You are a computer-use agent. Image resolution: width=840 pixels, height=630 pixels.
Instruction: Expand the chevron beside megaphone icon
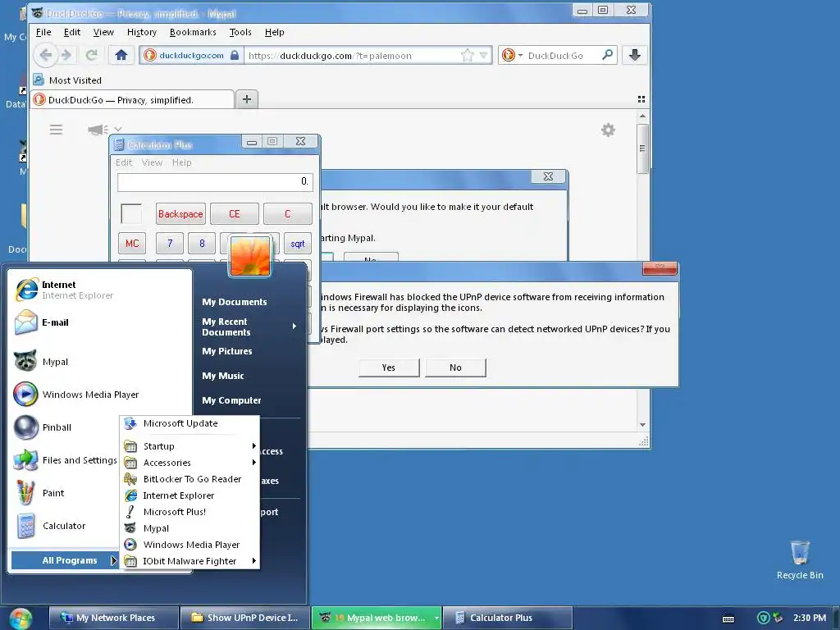point(118,129)
